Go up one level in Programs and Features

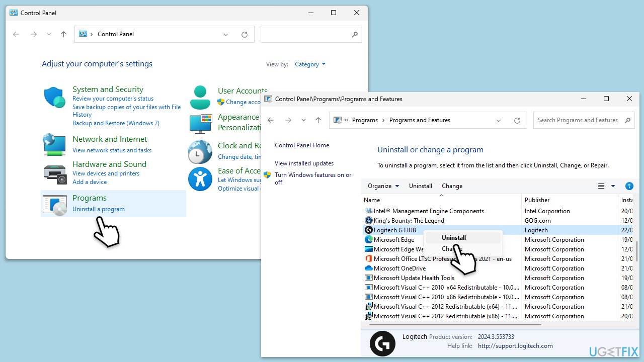click(x=318, y=121)
